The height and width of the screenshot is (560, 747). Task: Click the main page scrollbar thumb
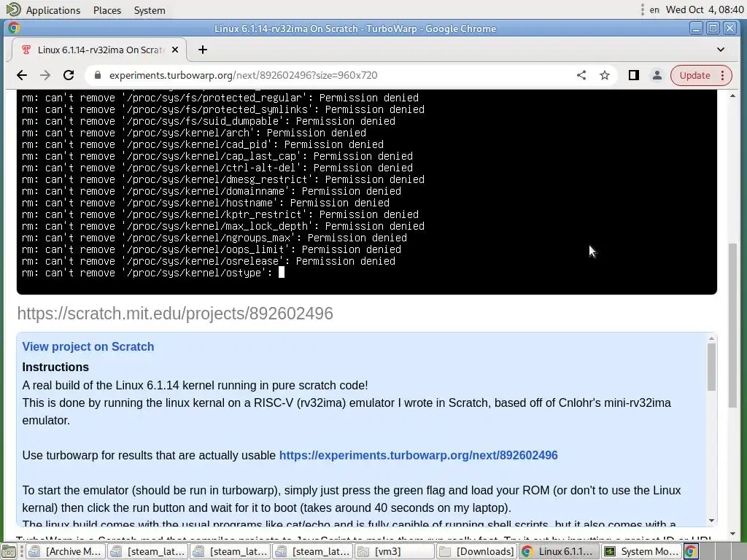tap(732, 325)
